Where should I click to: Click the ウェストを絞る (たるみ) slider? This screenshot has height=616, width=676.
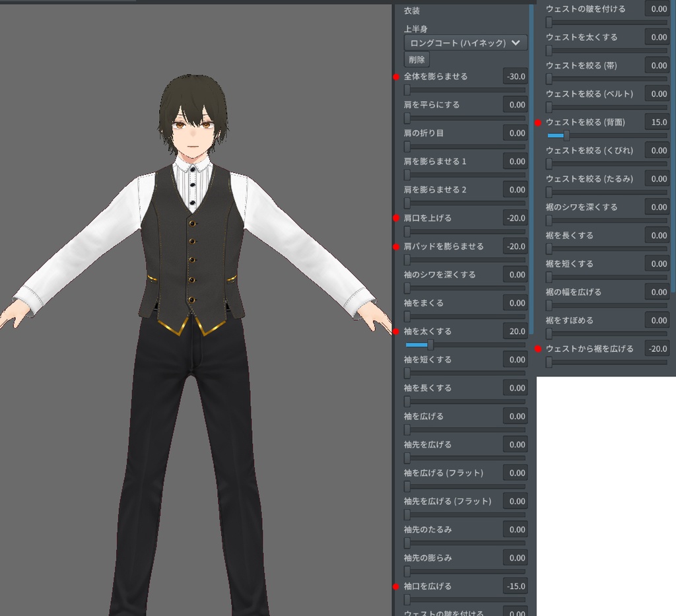(x=607, y=192)
